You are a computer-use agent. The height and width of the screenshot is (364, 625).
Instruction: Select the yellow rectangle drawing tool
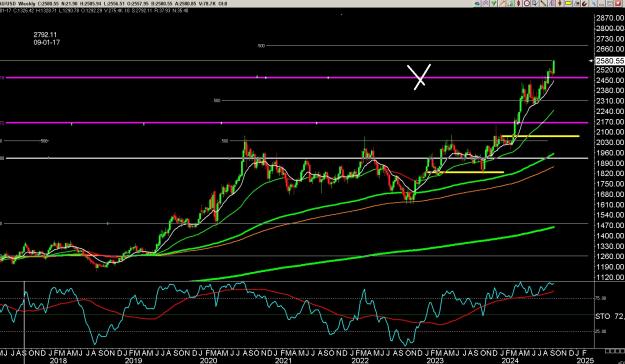(x=568, y=3)
